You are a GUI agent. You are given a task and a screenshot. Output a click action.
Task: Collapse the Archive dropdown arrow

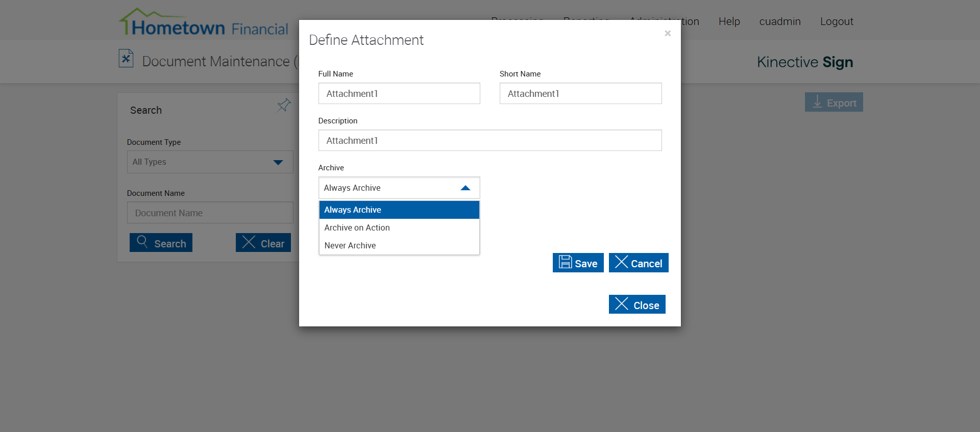465,188
